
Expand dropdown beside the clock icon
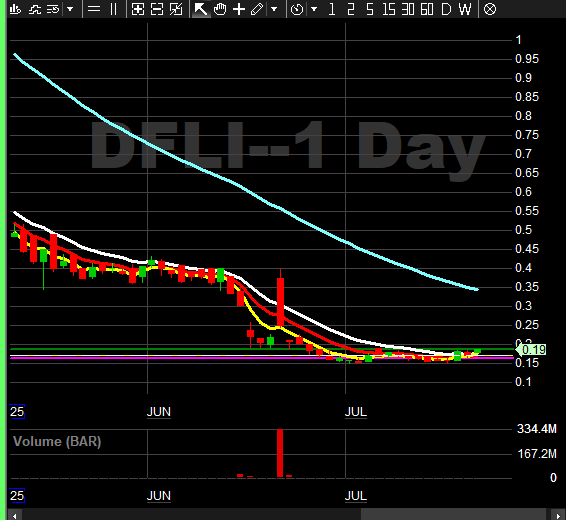(314, 9)
